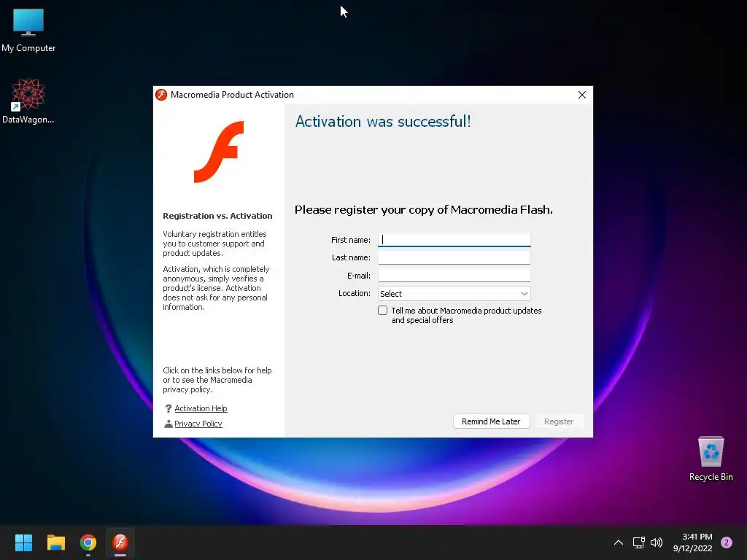
Task: Choose Remind Me Later
Action: click(491, 421)
